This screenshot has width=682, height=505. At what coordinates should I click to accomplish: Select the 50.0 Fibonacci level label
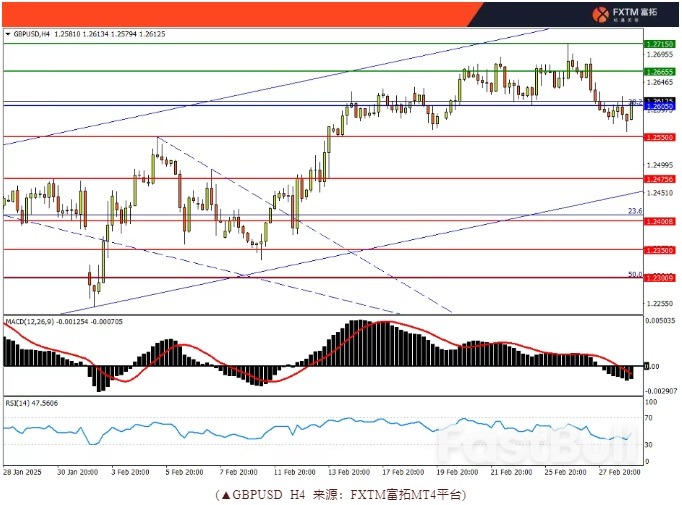pos(634,273)
